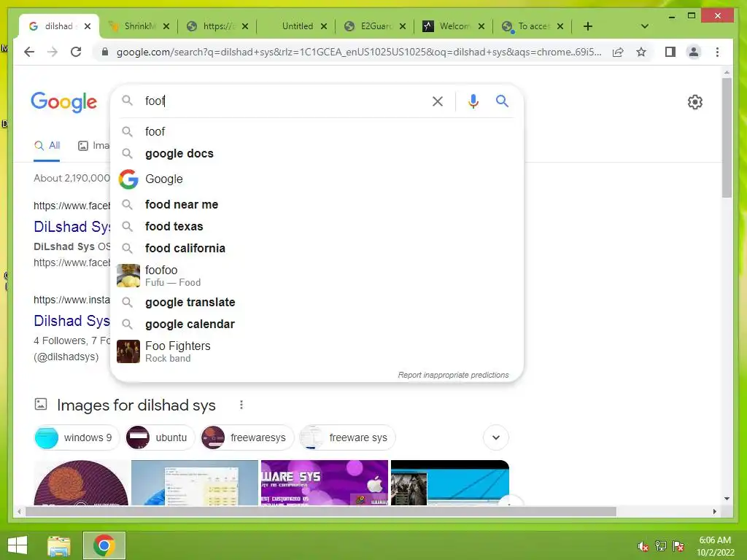Click the Google logo
747x560 pixels.
coord(64,101)
